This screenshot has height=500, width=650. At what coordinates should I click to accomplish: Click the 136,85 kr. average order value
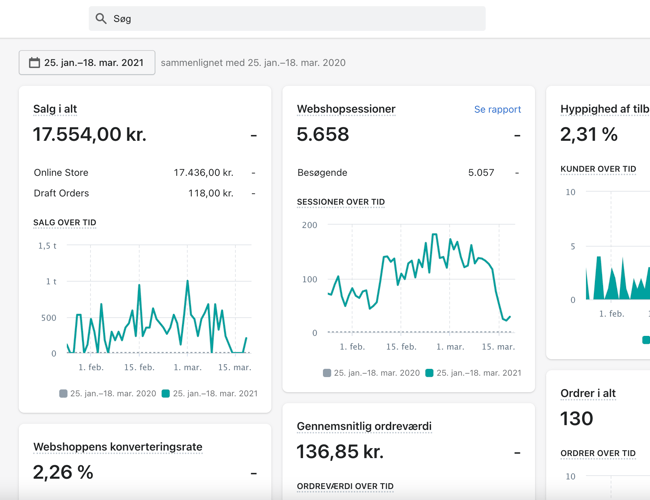click(x=340, y=451)
